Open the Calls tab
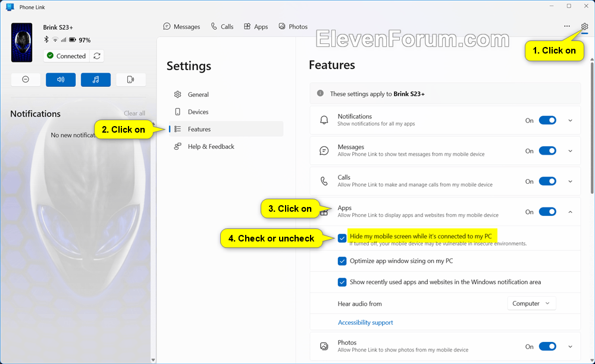Screen dimensions: 595x364 pyautogui.click(x=223, y=27)
